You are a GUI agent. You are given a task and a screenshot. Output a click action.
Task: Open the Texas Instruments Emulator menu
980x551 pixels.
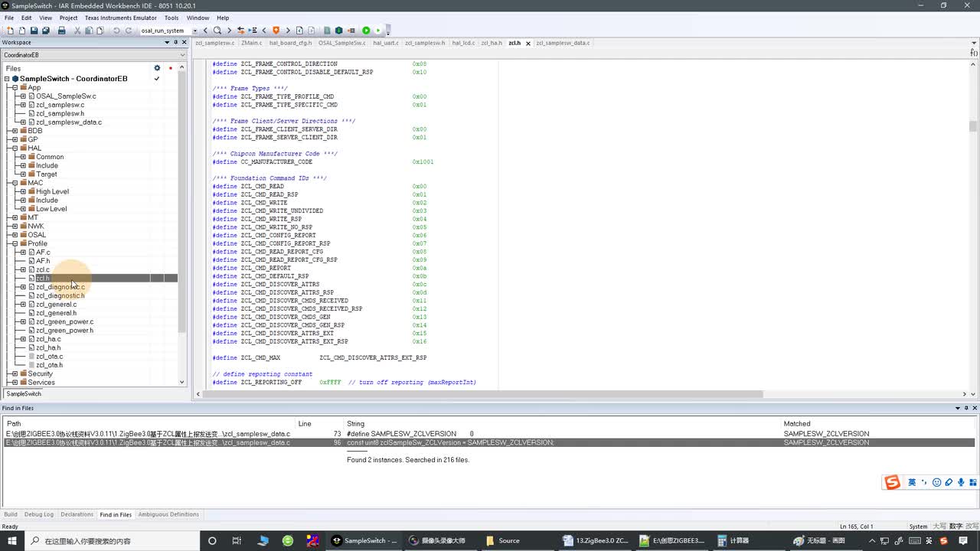tap(120, 18)
